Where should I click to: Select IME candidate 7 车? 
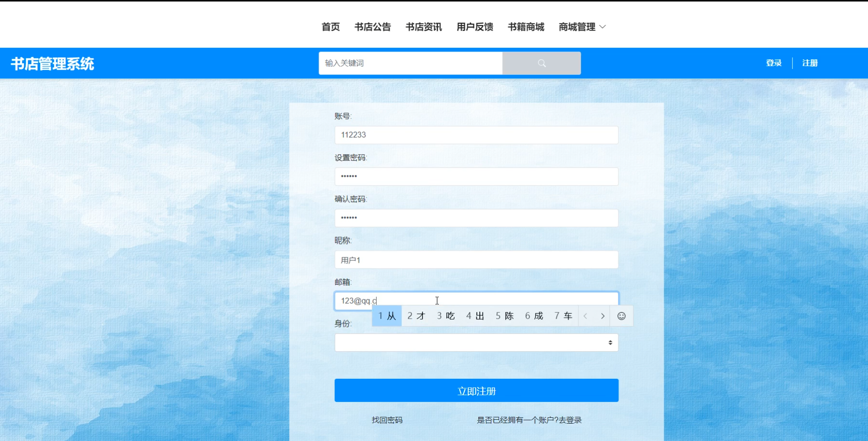563,316
